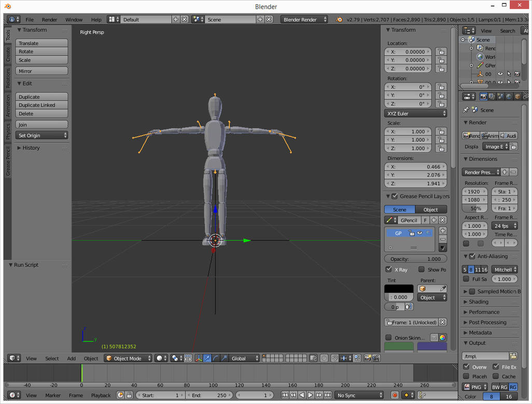Select the translate manipulator arrow icon
The height and width of the screenshot is (404, 532).
pyautogui.click(x=207, y=358)
